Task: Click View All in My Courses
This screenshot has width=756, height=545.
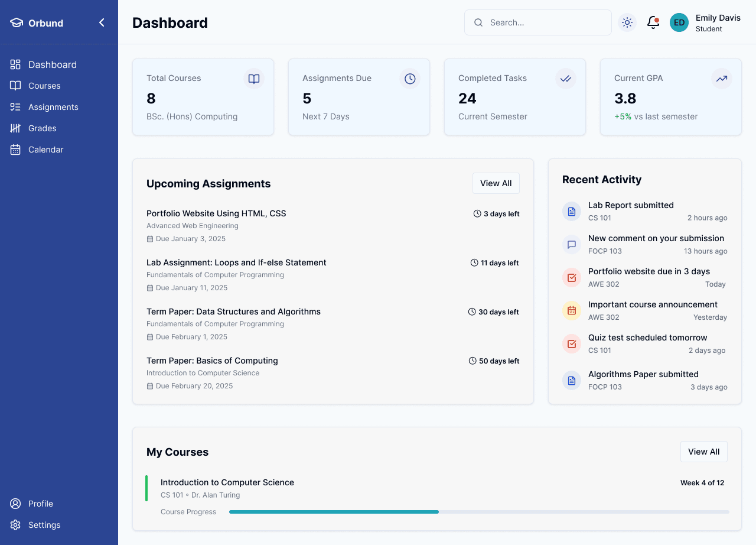Action: [x=703, y=452]
